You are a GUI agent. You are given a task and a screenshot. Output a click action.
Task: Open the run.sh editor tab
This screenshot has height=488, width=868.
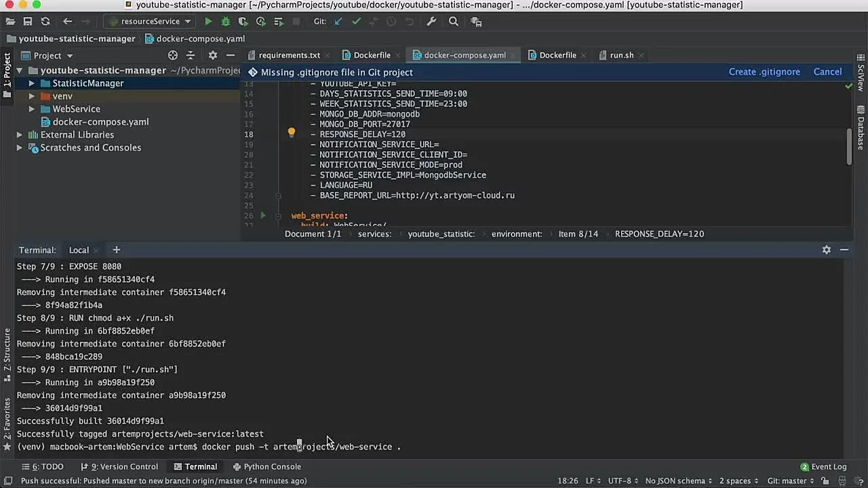[x=621, y=56]
